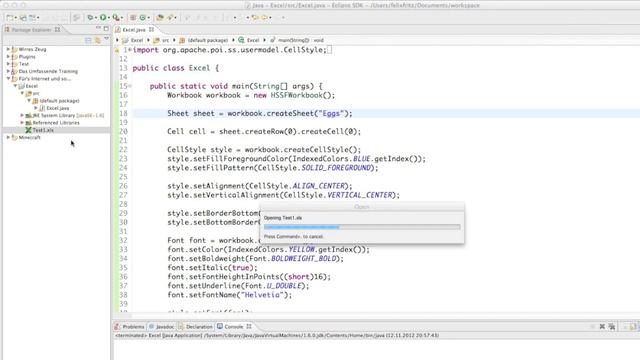This screenshot has height=360, width=640.
Task: Click the New file toolbar icon
Action: point(9,18)
